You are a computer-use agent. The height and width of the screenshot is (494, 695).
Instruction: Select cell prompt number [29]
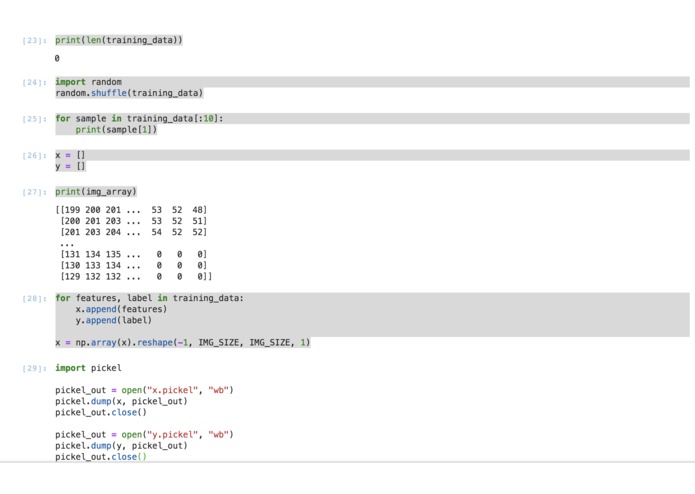coord(34,369)
